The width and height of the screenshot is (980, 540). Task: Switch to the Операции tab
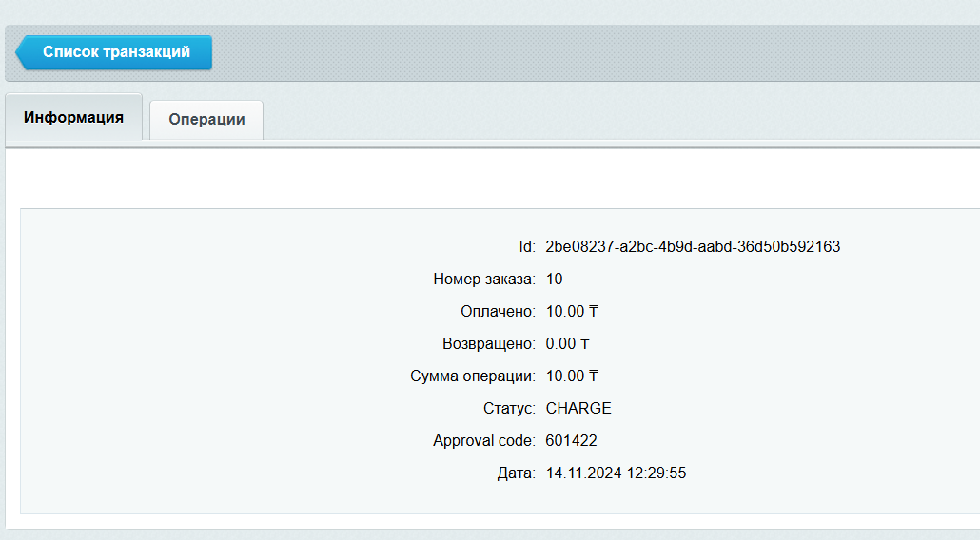click(x=206, y=120)
